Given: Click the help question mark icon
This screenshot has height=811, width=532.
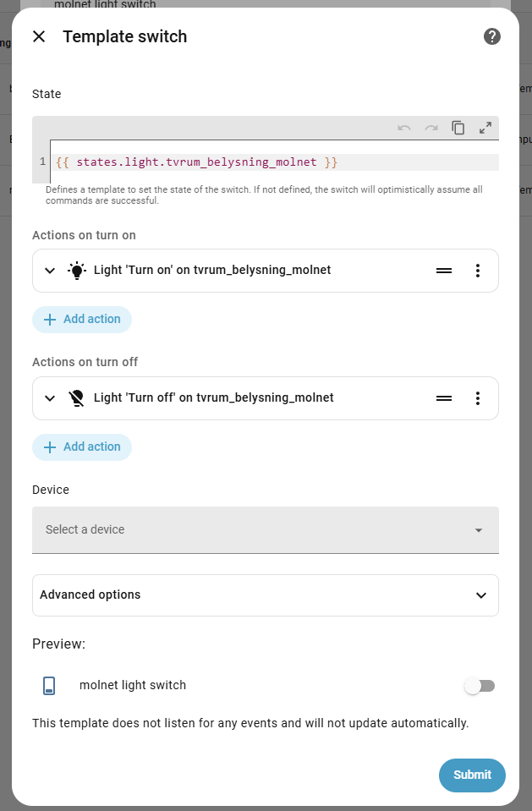Looking at the screenshot, I should pos(492,36).
